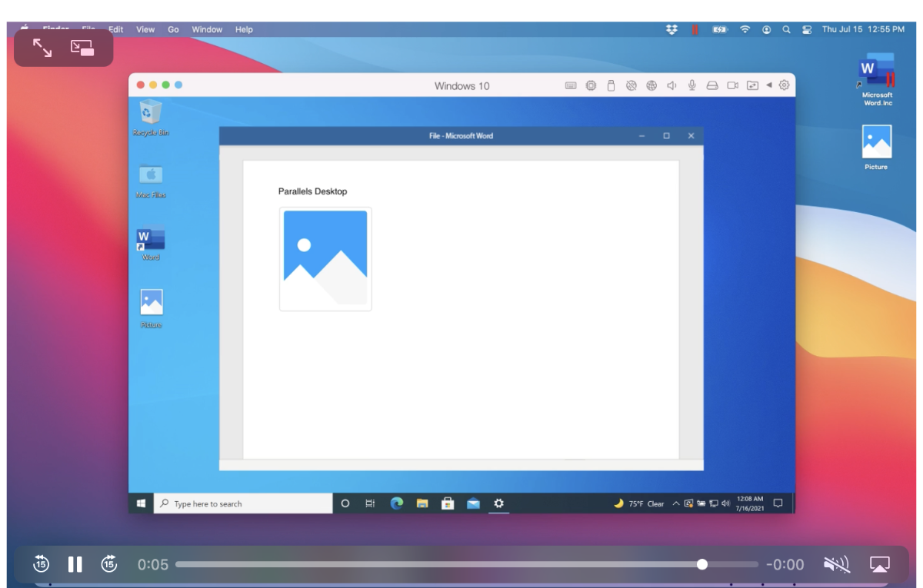Open the hard disk icon in Parallels toolbar
The image size is (923, 588).
click(x=712, y=85)
